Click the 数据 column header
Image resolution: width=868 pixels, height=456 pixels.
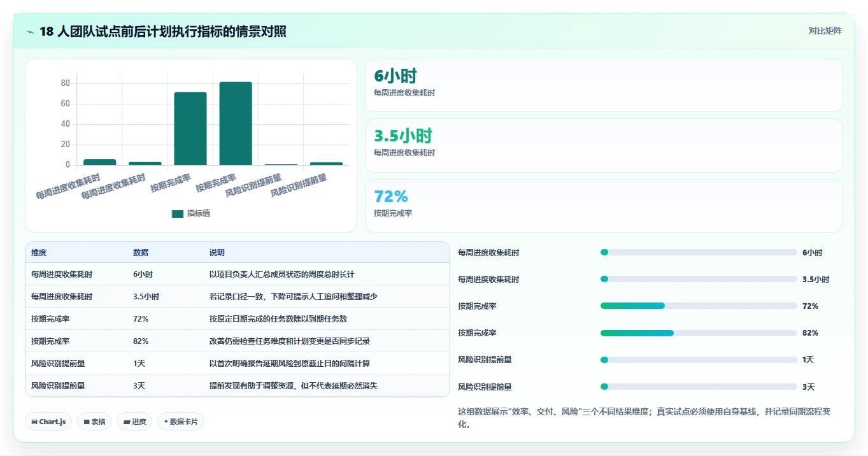141,253
